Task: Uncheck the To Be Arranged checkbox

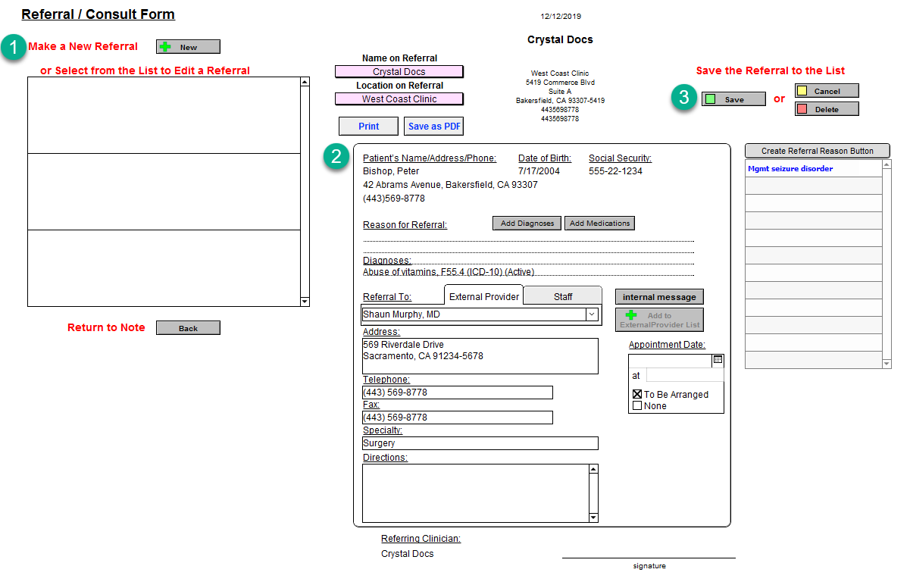Action: pyautogui.click(x=637, y=395)
